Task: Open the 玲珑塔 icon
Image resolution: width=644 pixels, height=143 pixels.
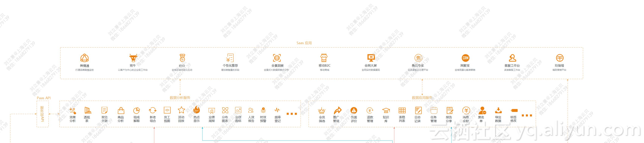Action: pyautogui.click(x=559, y=58)
